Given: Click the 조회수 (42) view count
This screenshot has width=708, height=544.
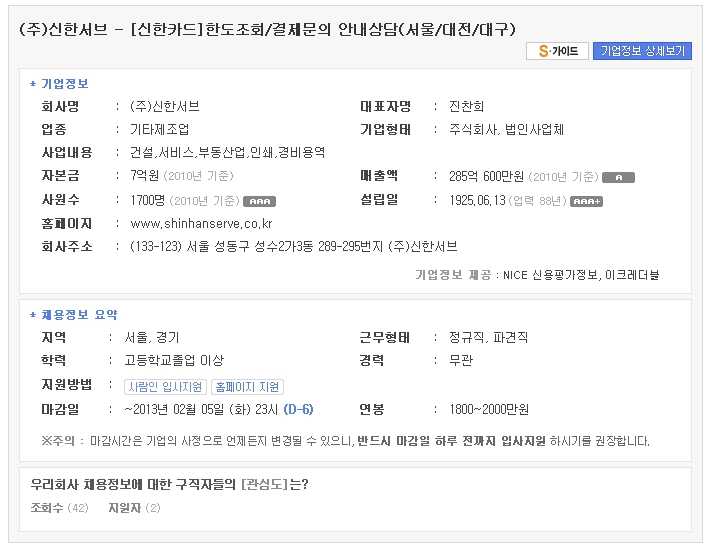Looking at the screenshot, I should (59, 508).
